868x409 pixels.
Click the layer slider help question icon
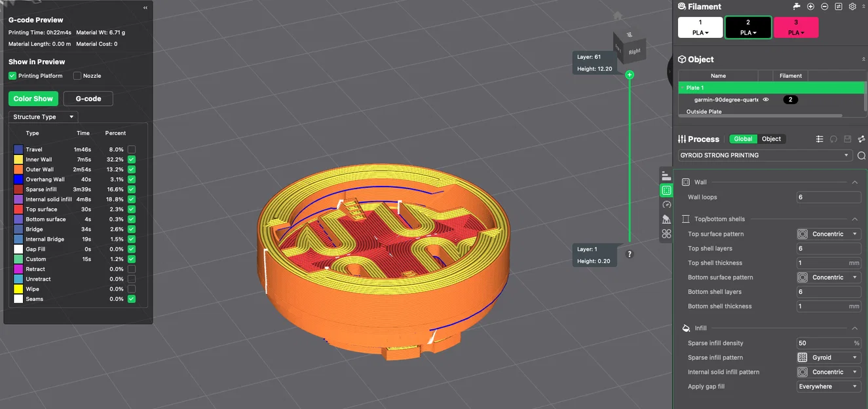(x=630, y=254)
